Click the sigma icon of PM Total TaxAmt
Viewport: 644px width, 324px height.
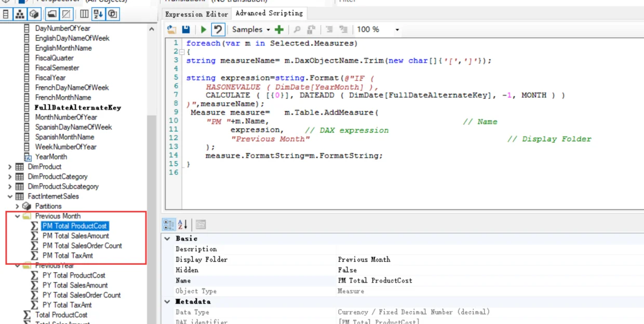34,255
